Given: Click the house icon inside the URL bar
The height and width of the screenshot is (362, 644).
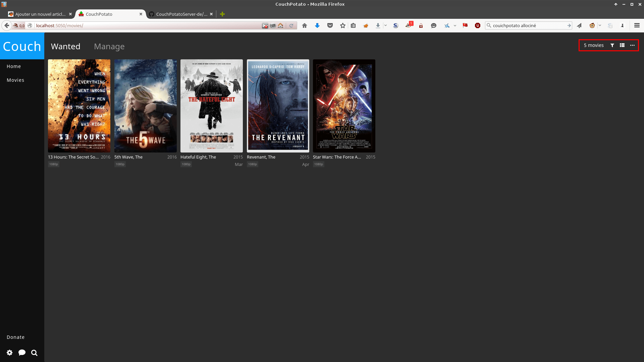Looking at the screenshot, I should 280,25.
